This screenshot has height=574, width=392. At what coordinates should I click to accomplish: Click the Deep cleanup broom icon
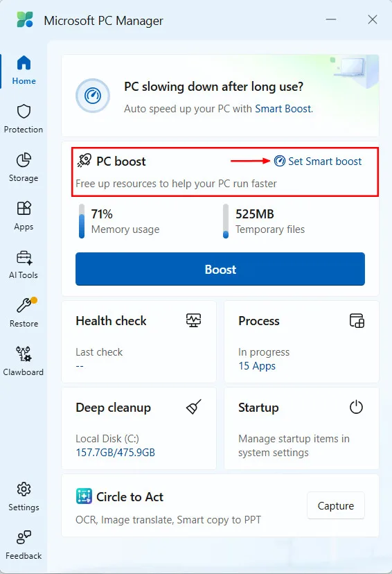[x=193, y=407]
